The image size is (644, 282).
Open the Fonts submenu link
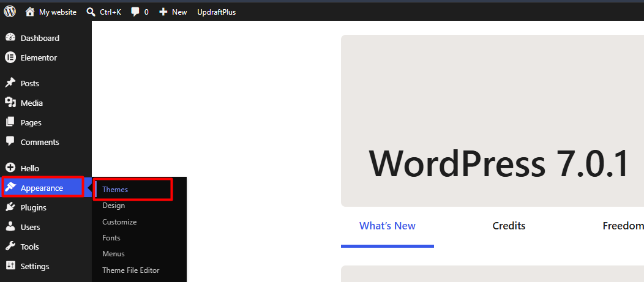pos(111,238)
